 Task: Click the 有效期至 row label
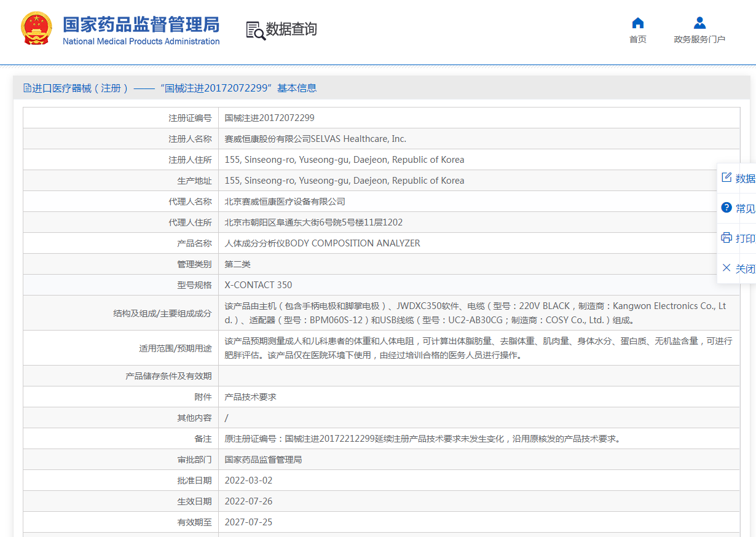pos(195,522)
